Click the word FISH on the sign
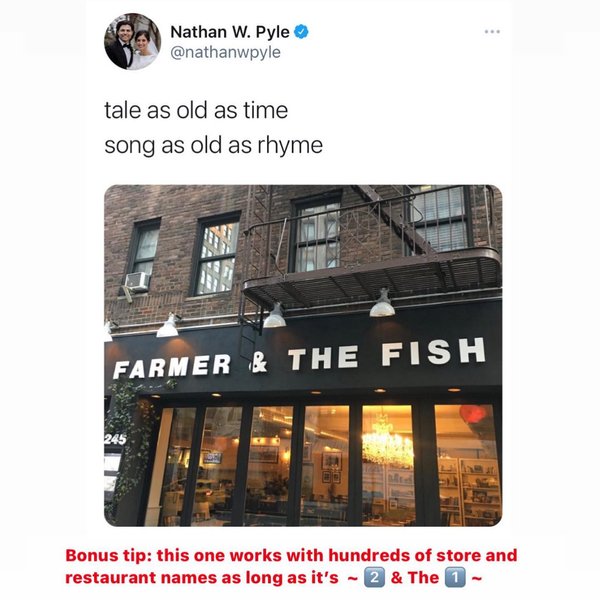The height and width of the screenshot is (600, 600). pos(434,352)
